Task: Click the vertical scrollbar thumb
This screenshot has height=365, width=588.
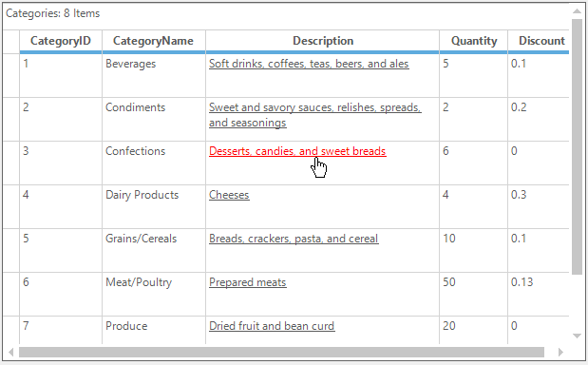Action: coord(578,146)
